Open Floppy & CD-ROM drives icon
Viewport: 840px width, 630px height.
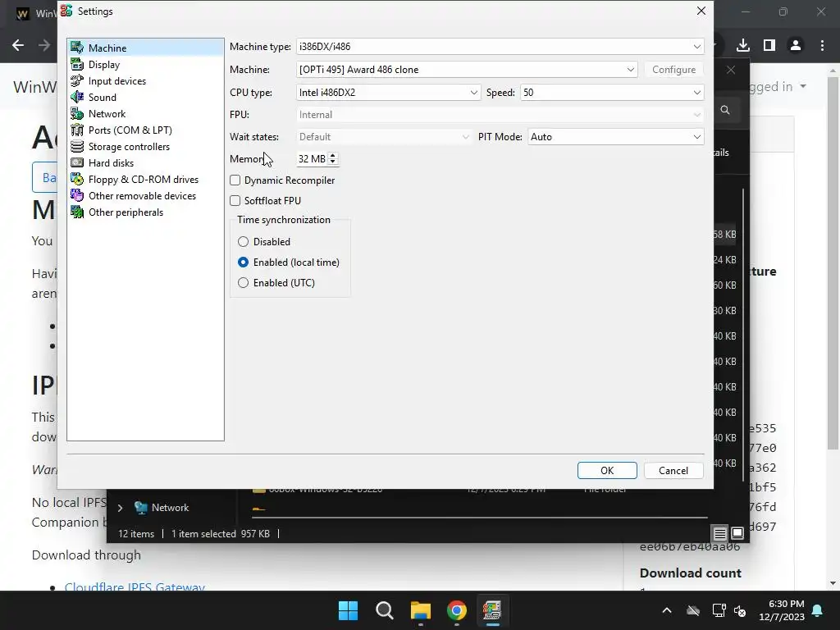click(x=77, y=180)
